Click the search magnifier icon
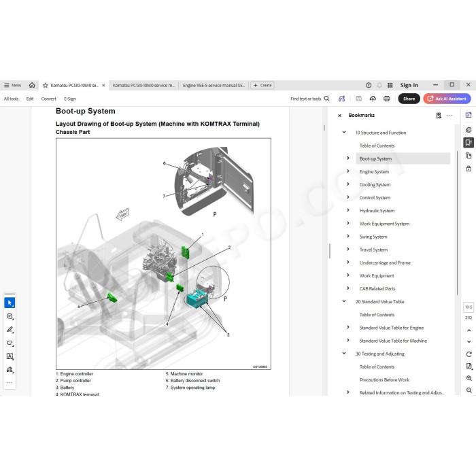This screenshot has height=476, width=476. (x=326, y=99)
